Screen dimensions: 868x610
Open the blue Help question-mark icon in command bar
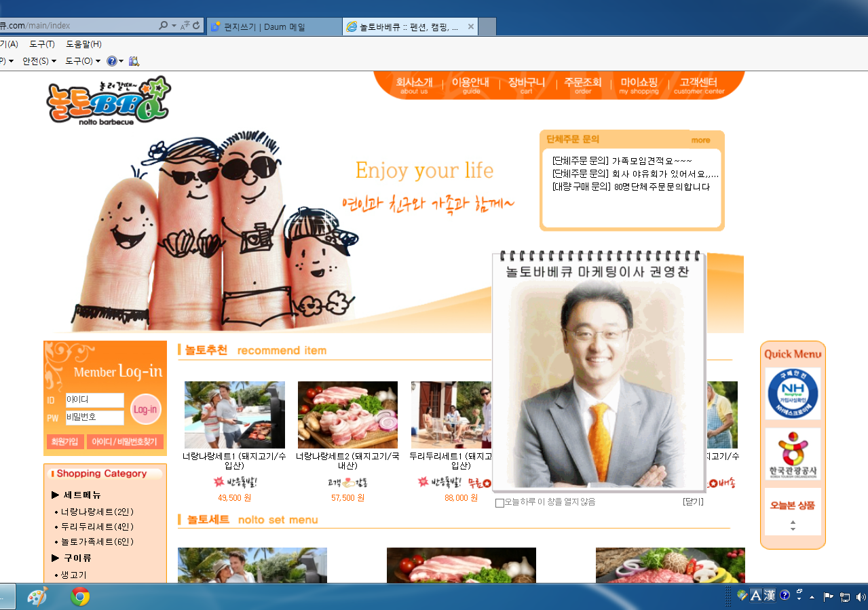[x=111, y=61]
